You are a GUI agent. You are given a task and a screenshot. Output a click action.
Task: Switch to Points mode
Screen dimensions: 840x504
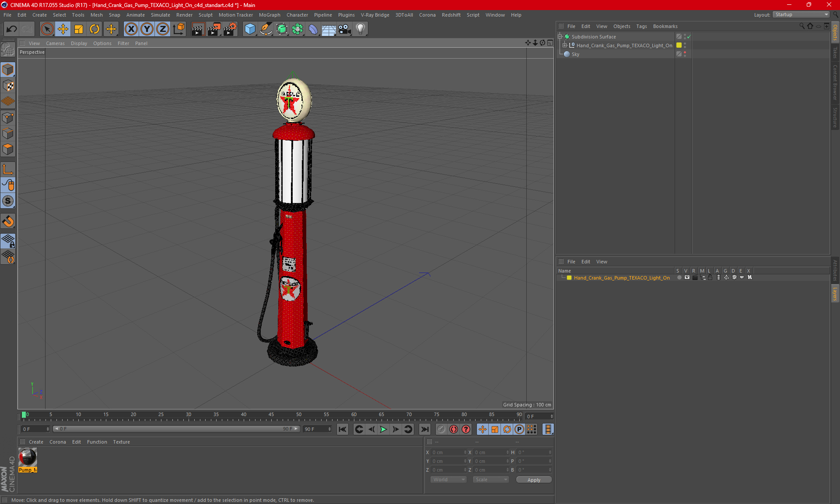pos(8,118)
